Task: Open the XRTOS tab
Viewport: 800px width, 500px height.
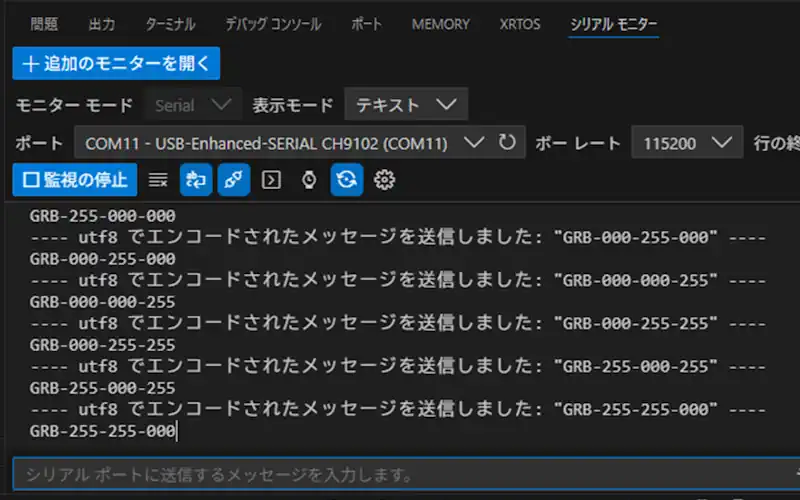Action: click(520, 24)
